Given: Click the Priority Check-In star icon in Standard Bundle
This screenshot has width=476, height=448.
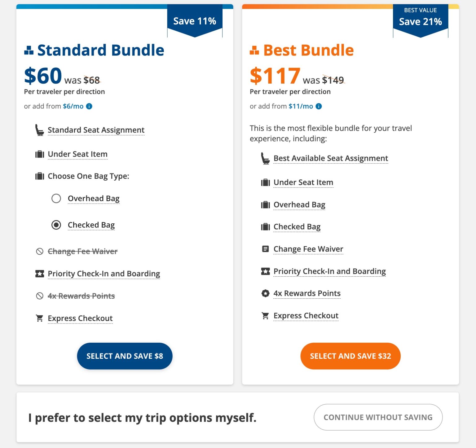Looking at the screenshot, I should (x=39, y=273).
